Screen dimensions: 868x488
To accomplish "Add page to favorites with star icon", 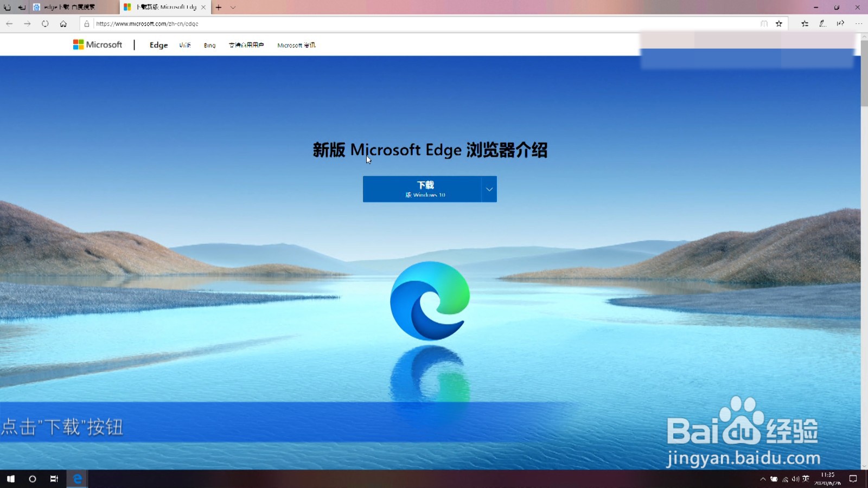I will click(x=779, y=24).
